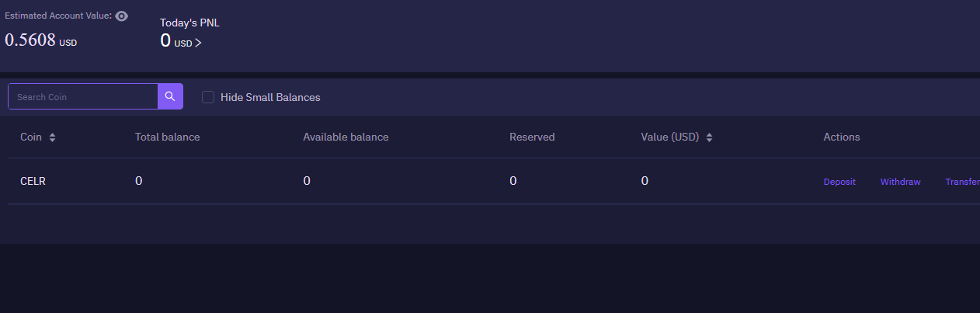Screen dimensions: 980x313
Task: Hide the estimated account value with eye icon
Action: pos(121,16)
